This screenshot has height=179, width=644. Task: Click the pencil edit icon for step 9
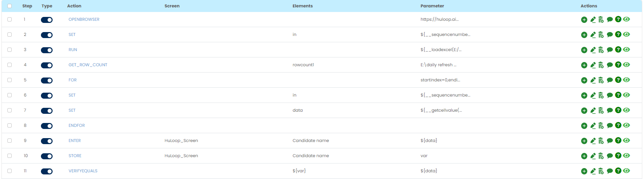point(593,141)
